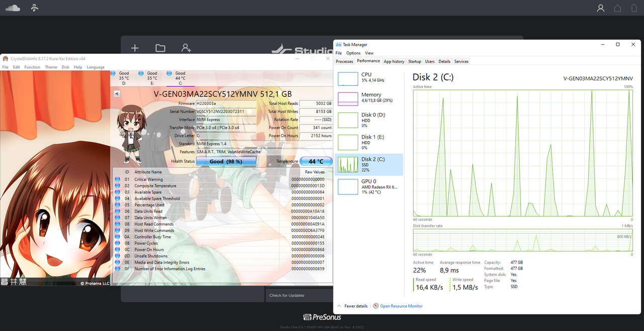644x331 pixels.
Task: Click the Raw Values column header
Action: 315,172
